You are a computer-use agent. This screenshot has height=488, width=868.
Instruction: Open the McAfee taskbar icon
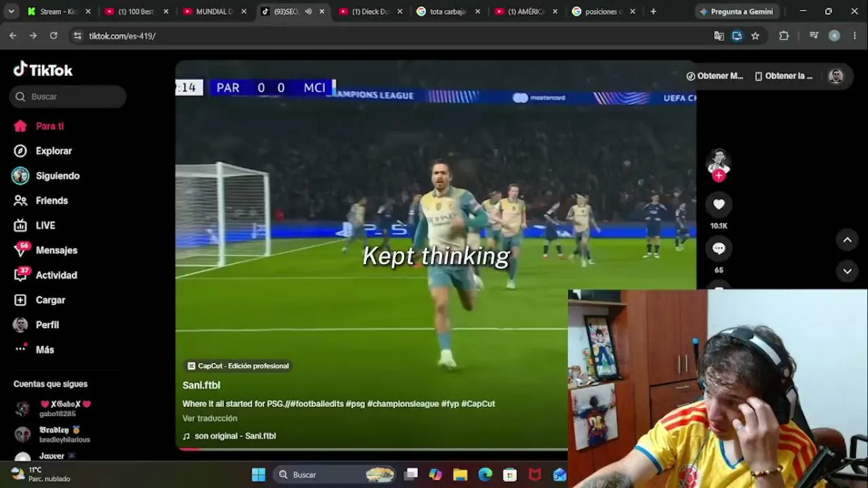pyautogui.click(x=535, y=474)
